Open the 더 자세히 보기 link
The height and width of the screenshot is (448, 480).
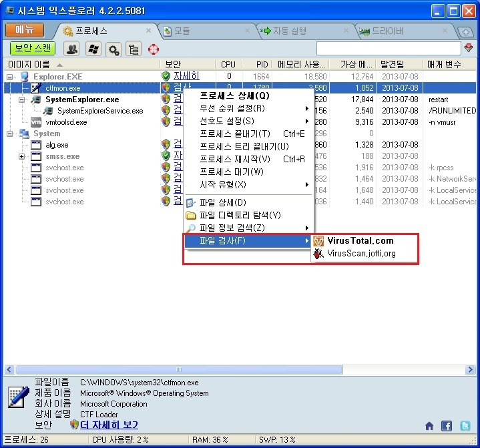coord(109,425)
